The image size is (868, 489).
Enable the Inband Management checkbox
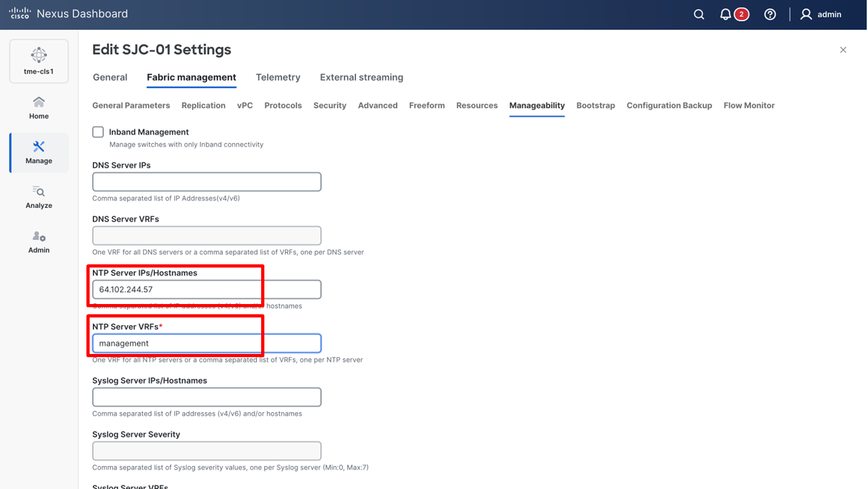98,132
